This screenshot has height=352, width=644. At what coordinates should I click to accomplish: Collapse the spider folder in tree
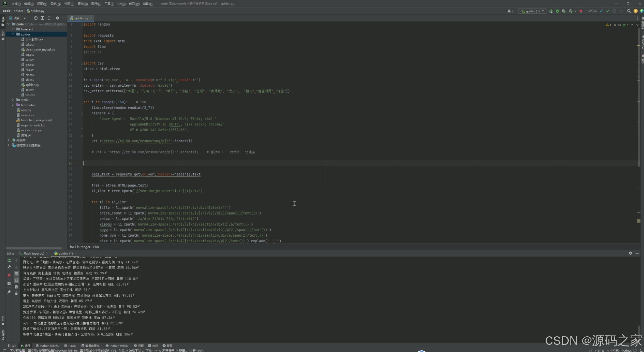[x=13, y=34]
